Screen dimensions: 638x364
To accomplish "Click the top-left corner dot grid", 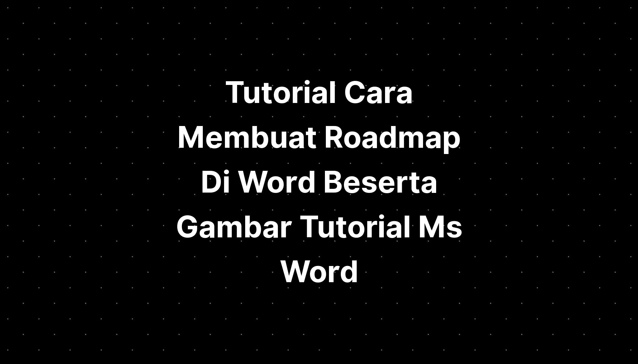I will [x=8, y=8].
